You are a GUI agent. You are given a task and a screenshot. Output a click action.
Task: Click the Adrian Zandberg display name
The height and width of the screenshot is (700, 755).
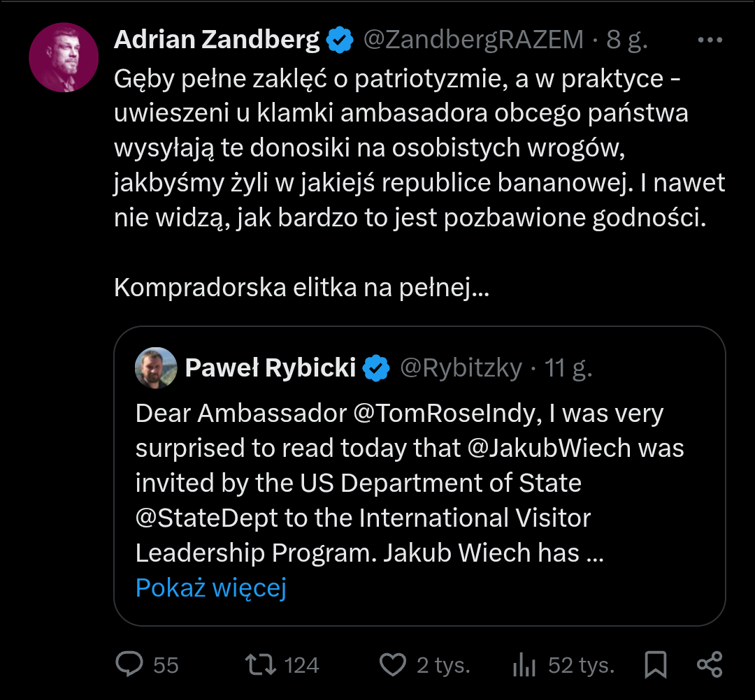pos(217,40)
